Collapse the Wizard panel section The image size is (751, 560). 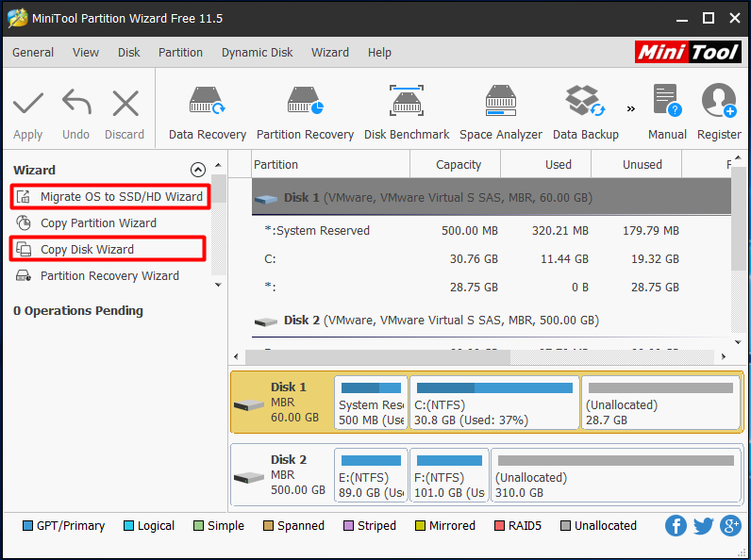[x=198, y=170]
